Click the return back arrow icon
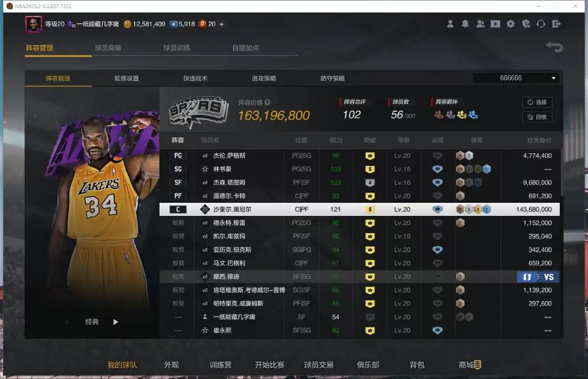This screenshot has width=588, height=379. 554,47
